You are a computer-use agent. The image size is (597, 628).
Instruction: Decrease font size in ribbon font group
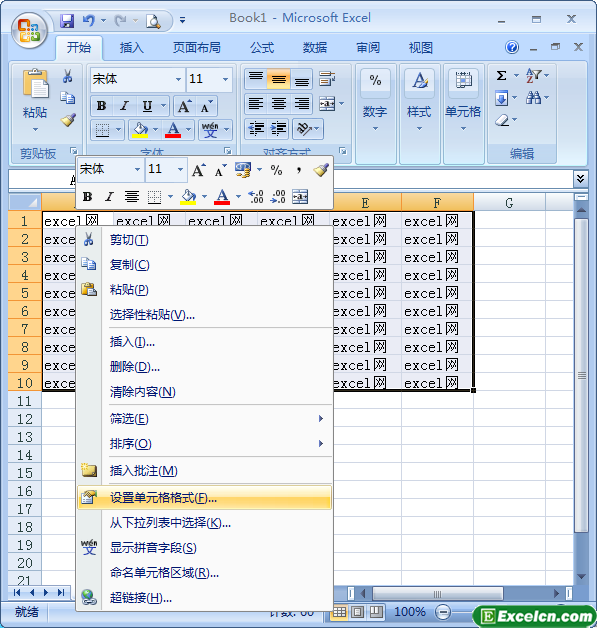pos(206,107)
